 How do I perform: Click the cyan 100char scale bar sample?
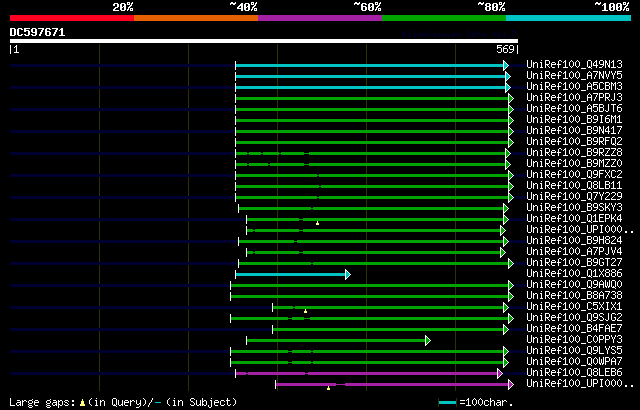tap(447, 403)
